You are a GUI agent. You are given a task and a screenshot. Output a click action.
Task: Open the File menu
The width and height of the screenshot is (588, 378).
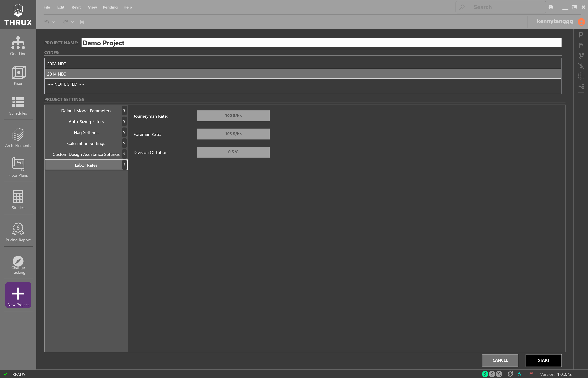tap(47, 7)
